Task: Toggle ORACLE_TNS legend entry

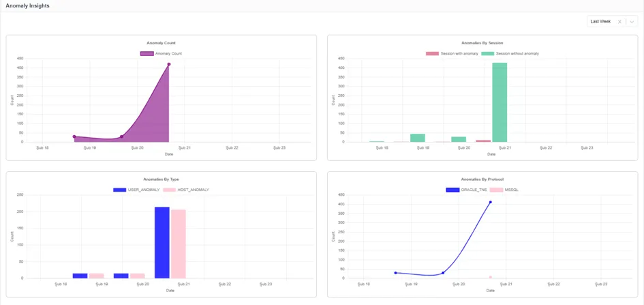Action: click(x=466, y=190)
